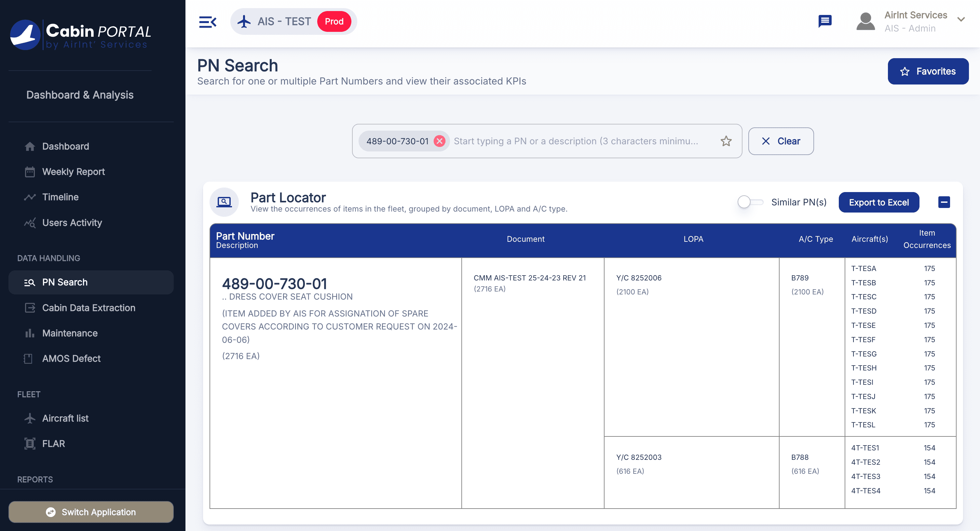Click into the PN search text field

pyautogui.click(x=575, y=141)
